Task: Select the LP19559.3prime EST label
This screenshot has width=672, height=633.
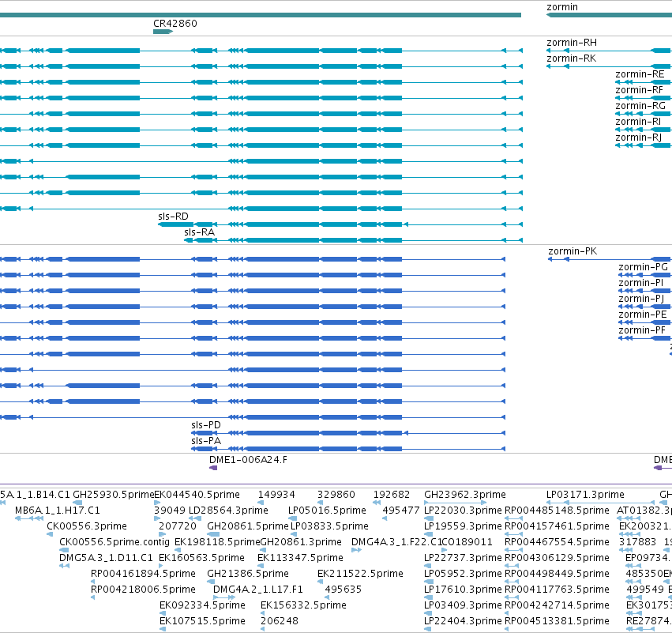Action: coord(463,526)
